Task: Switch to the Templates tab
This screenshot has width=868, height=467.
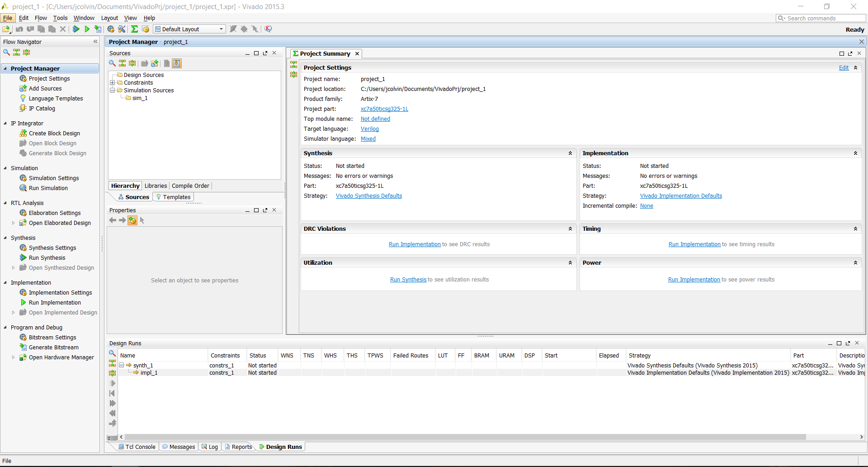Action: 173,197
